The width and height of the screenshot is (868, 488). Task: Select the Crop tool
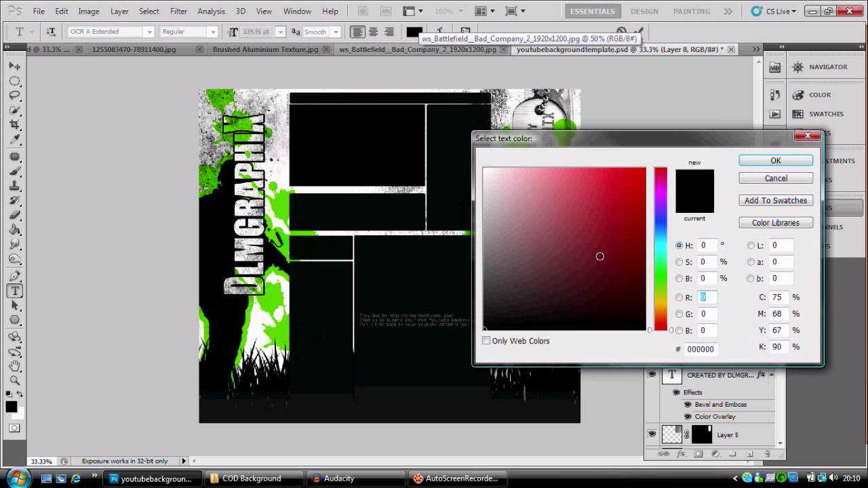[x=14, y=125]
